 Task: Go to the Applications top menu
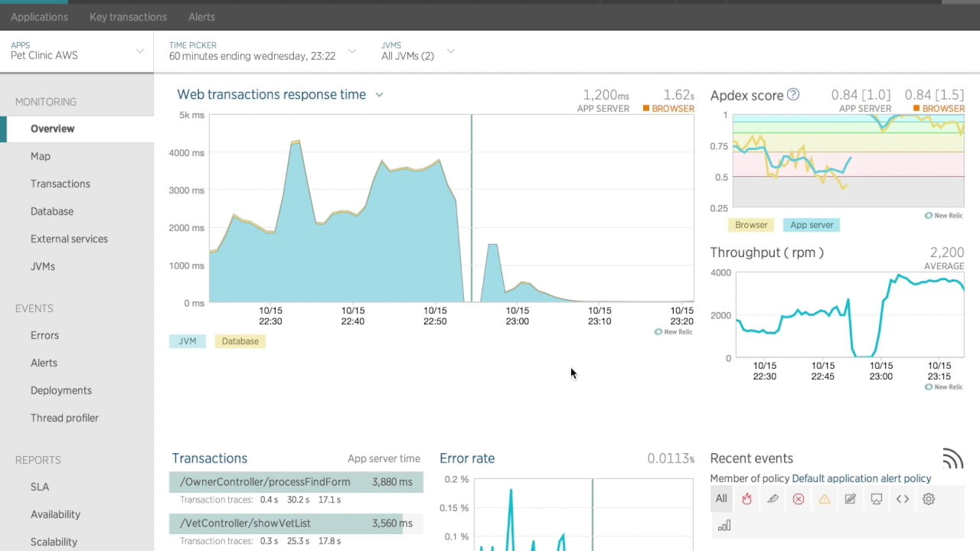[x=39, y=17]
